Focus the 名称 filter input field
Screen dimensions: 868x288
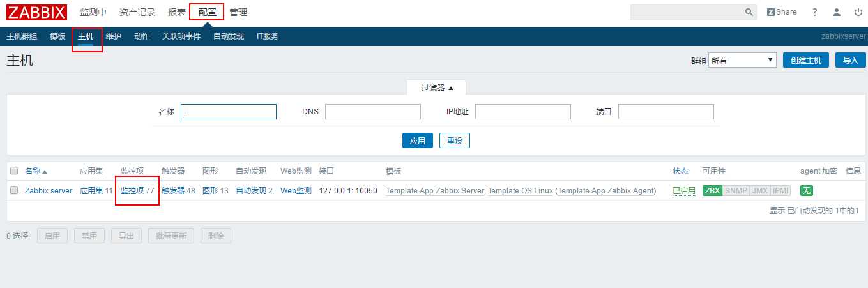tap(229, 112)
